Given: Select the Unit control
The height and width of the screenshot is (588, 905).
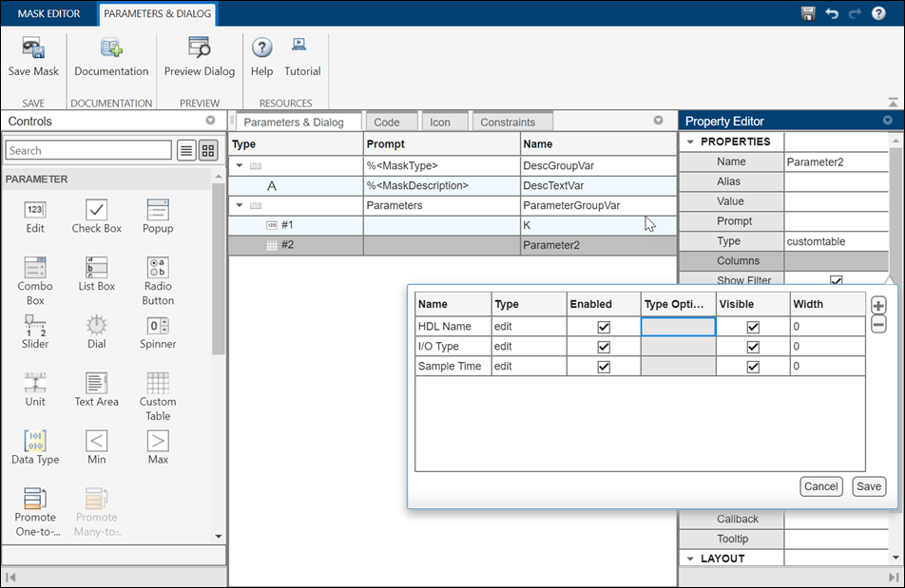Looking at the screenshot, I should click(x=34, y=389).
